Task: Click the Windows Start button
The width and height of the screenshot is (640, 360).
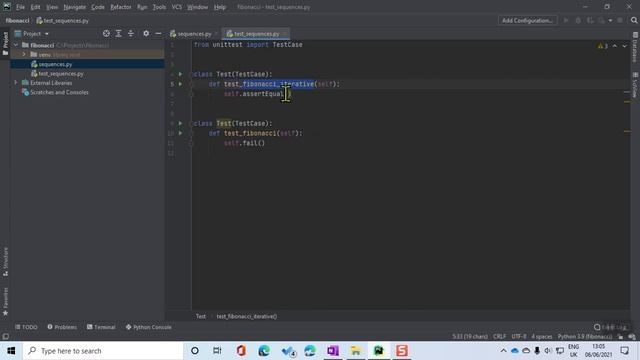Action: tap(11, 351)
